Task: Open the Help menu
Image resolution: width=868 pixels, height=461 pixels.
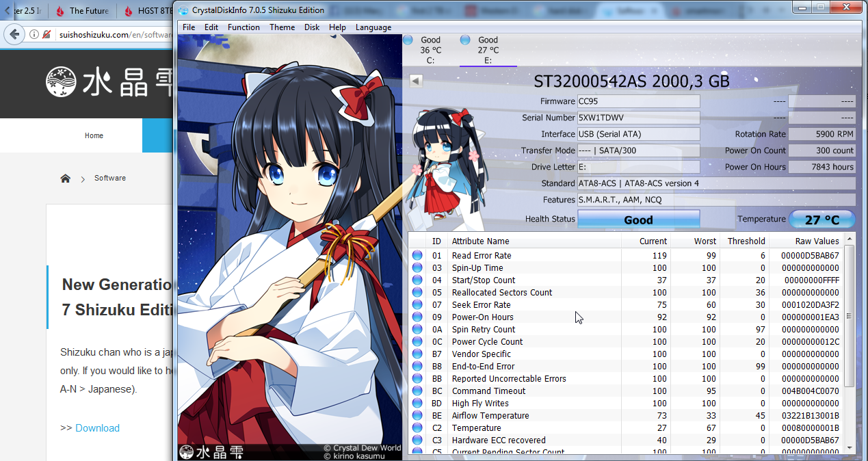Action: tap(337, 27)
